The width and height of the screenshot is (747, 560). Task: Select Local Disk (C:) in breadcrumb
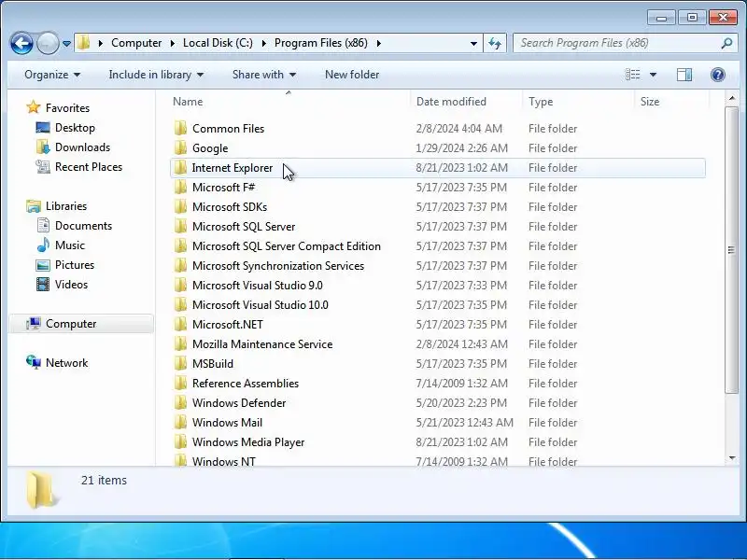(x=218, y=43)
